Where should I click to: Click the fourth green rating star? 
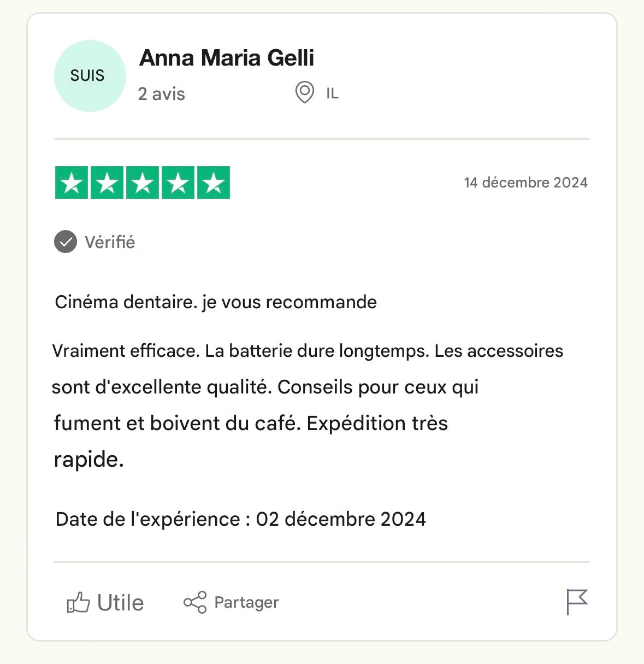point(178,183)
